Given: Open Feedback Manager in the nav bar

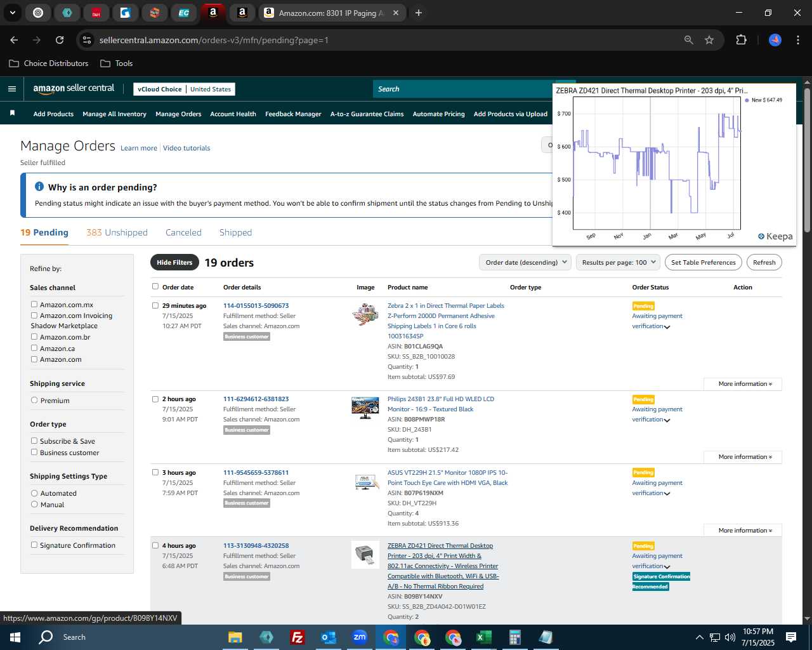Looking at the screenshot, I should [x=293, y=114].
